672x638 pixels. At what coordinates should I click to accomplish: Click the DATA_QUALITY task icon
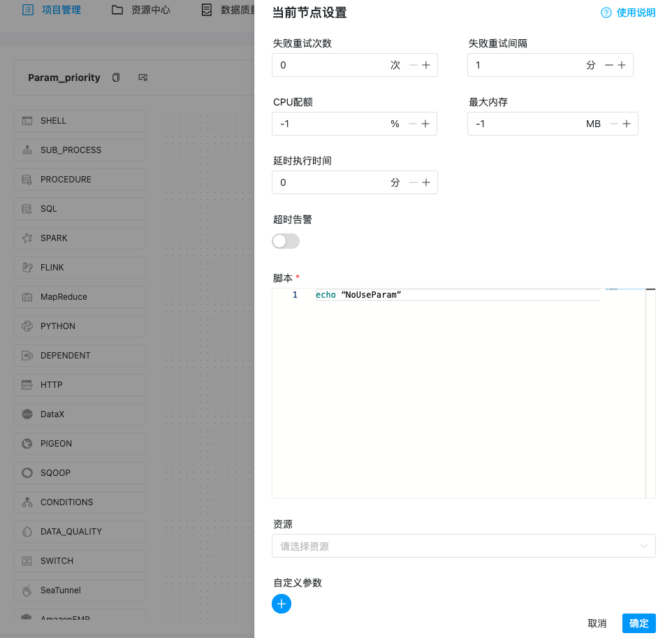pyautogui.click(x=27, y=532)
